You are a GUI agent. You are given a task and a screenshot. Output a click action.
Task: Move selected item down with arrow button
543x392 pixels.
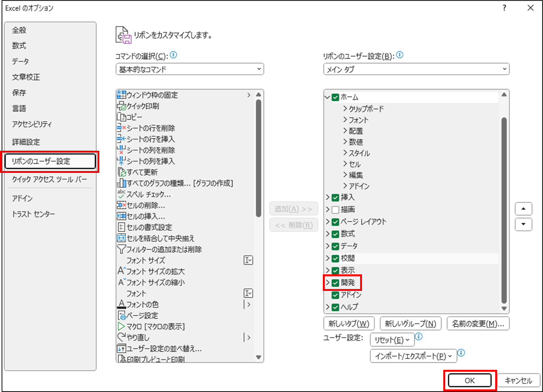coord(523,224)
